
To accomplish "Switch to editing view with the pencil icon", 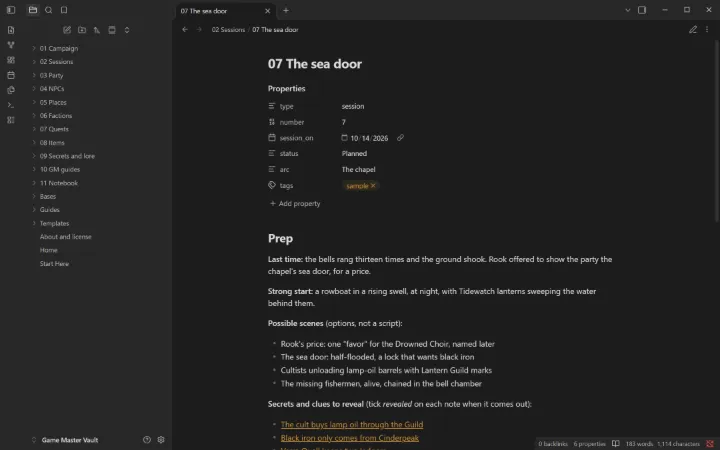I will click(692, 29).
